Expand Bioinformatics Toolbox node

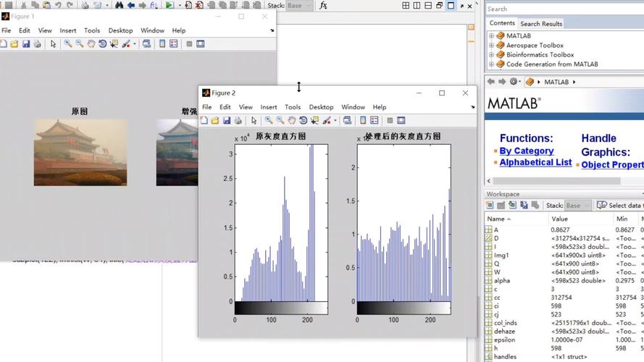click(x=491, y=54)
